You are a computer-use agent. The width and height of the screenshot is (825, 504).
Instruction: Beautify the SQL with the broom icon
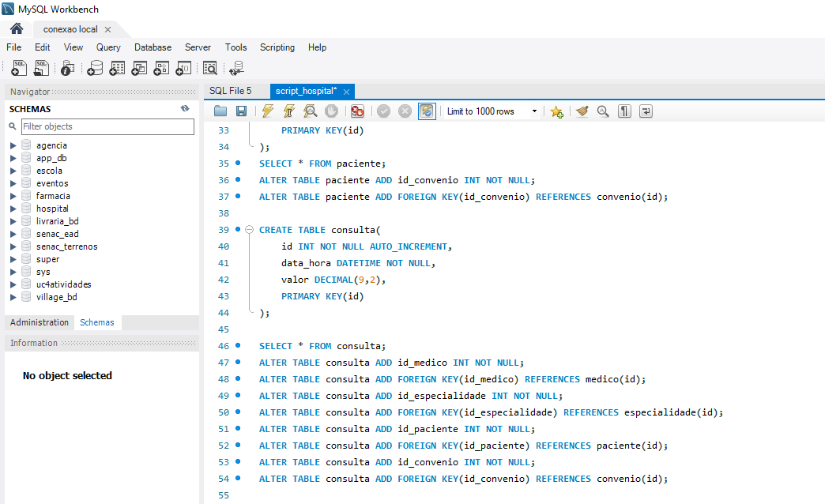point(582,111)
